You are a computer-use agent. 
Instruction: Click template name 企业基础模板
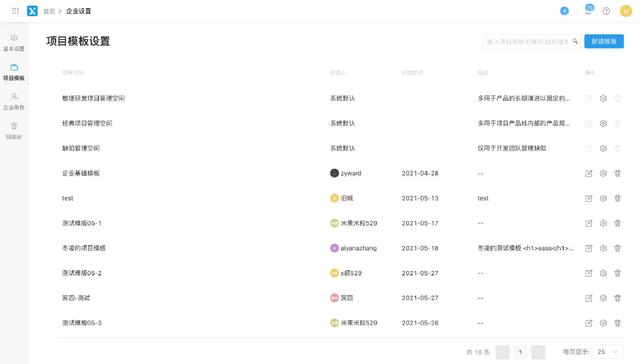click(81, 173)
